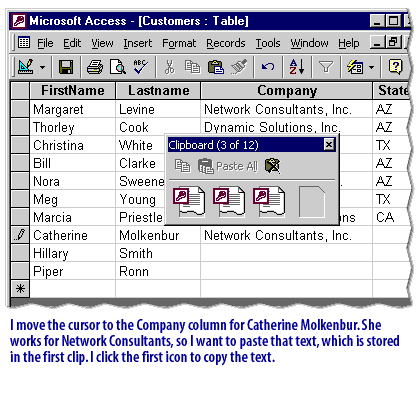The width and height of the screenshot is (420, 420).
Task: Click the Paste clipboard icon on toolbar
Action: click(x=216, y=67)
